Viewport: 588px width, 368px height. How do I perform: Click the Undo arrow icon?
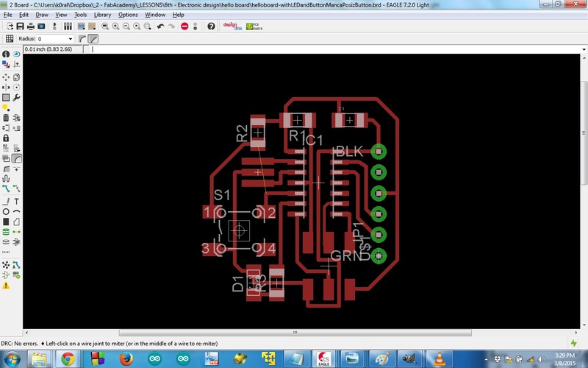(x=160, y=26)
